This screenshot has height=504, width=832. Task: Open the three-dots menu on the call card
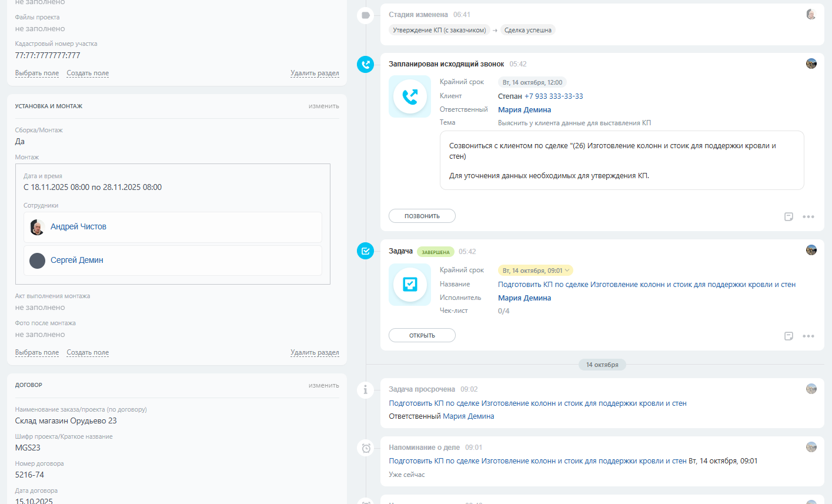[808, 217]
